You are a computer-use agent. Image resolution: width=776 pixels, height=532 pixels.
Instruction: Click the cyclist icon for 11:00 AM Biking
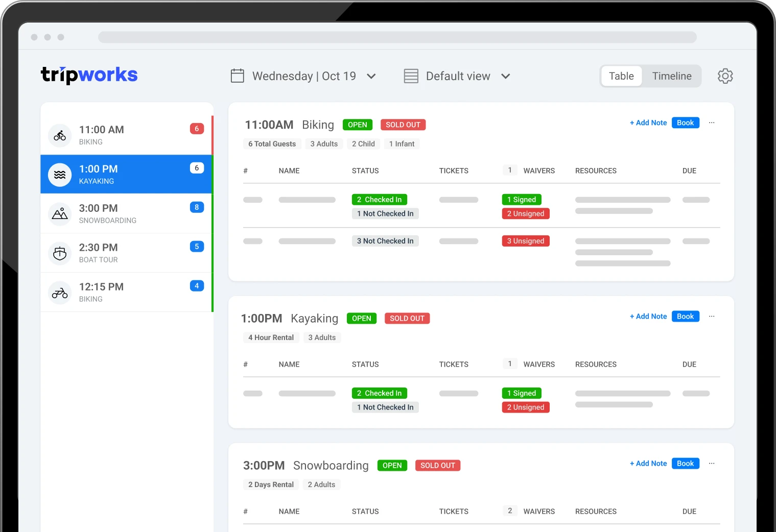(60, 135)
